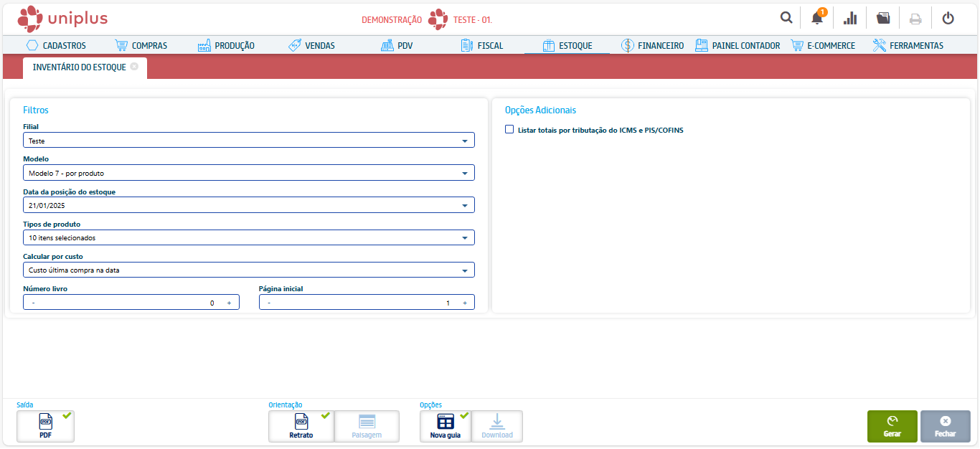
Task: Open the Cadastros menu
Action: (x=56, y=45)
